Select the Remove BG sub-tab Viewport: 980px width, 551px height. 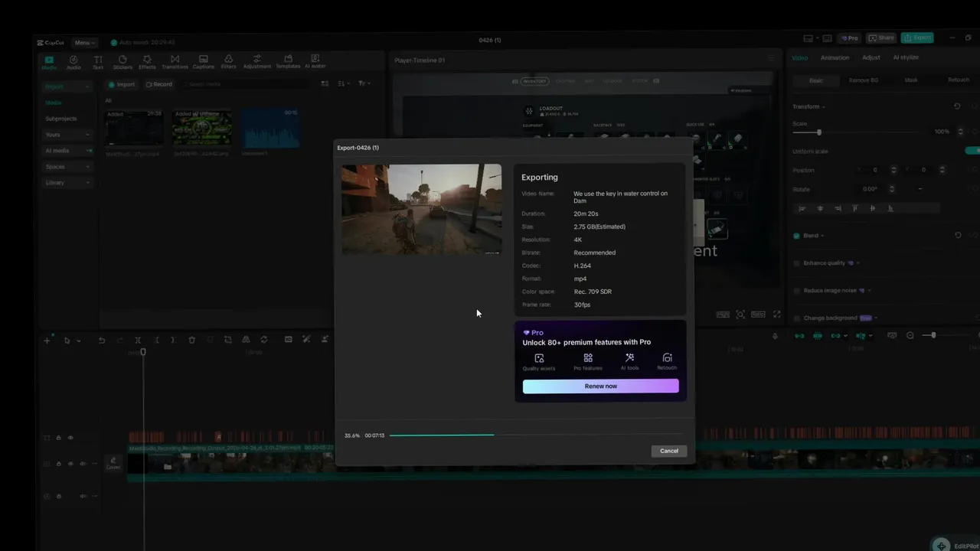point(864,80)
